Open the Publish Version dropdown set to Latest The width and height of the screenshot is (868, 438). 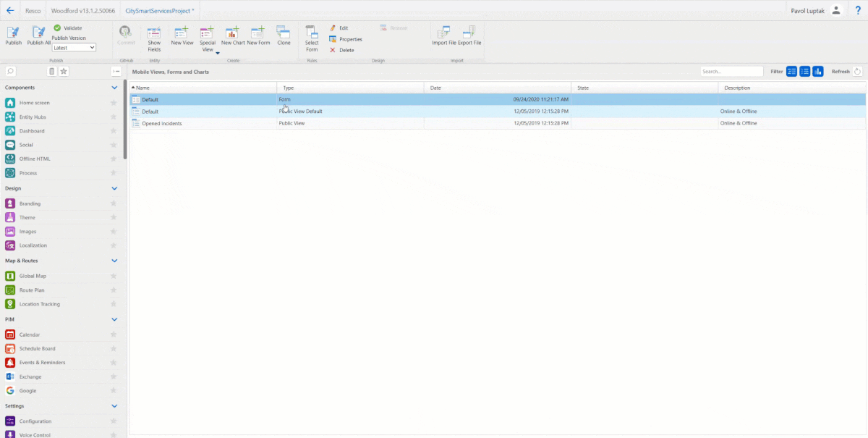(x=74, y=47)
